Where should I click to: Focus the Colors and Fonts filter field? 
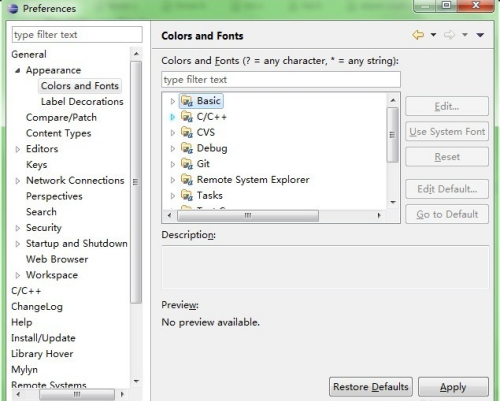[281, 80]
